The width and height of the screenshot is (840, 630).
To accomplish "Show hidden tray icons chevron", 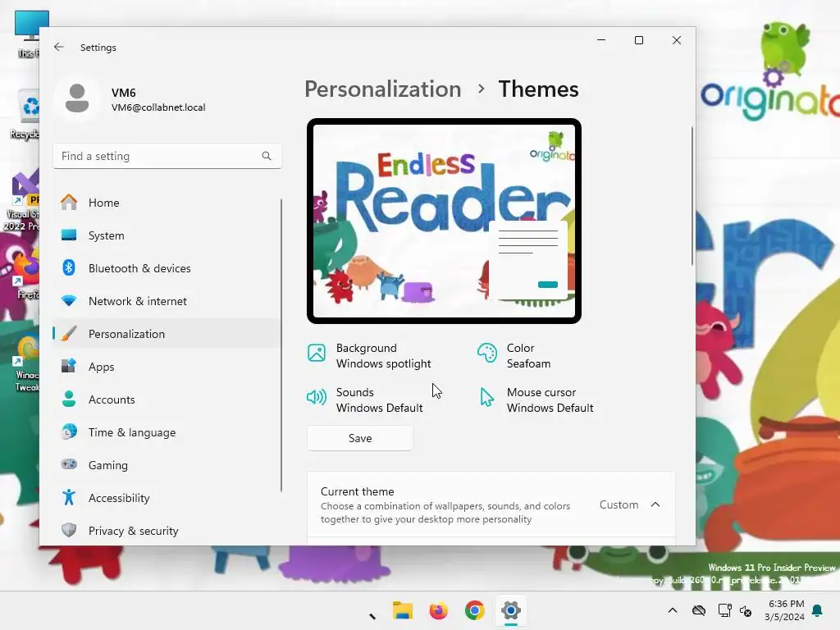I will pos(673,610).
